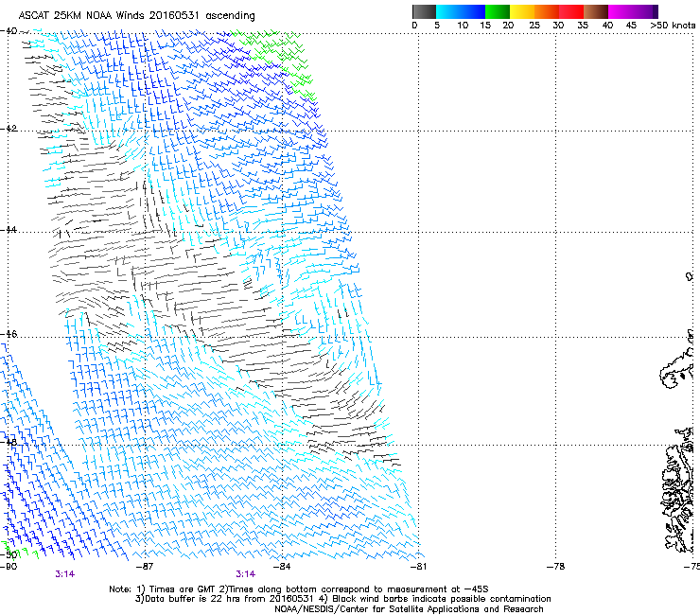The height and width of the screenshot is (615, 700).
Task: Select the cyan-to-blue 5-15 knots gradient swatch
Action: coord(461,11)
